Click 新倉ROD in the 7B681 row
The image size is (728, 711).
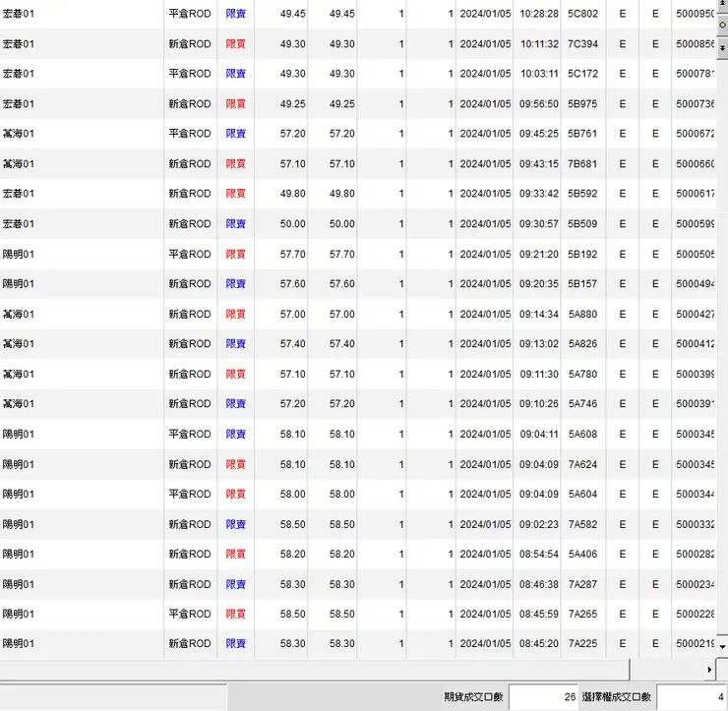190,164
